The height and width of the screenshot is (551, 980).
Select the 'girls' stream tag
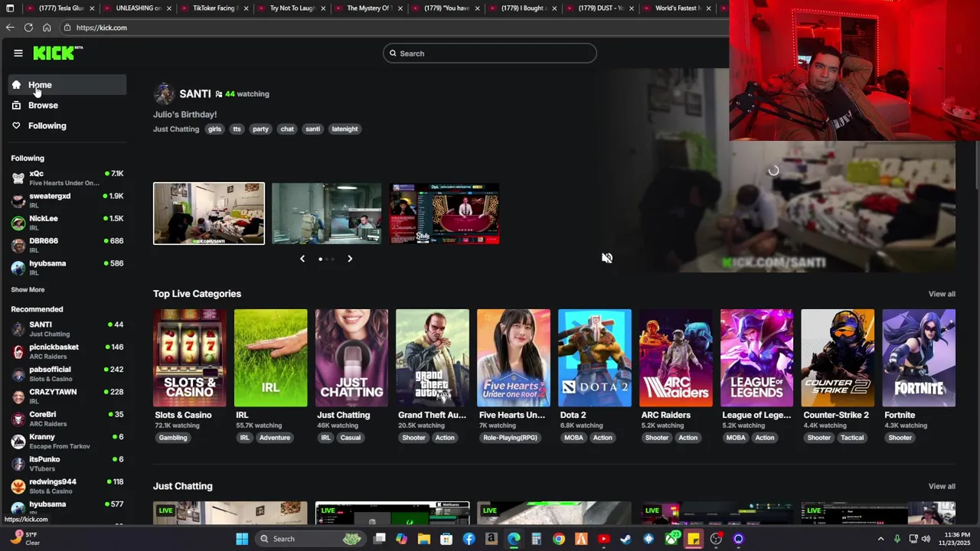(x=214, y=129)
